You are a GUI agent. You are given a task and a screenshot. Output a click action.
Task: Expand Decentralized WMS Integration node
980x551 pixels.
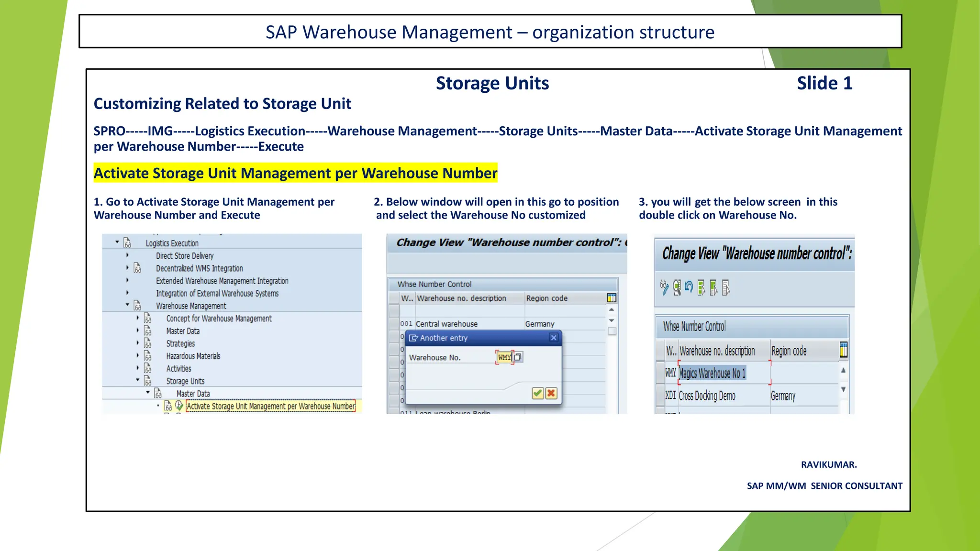click(x=127, y=267)
